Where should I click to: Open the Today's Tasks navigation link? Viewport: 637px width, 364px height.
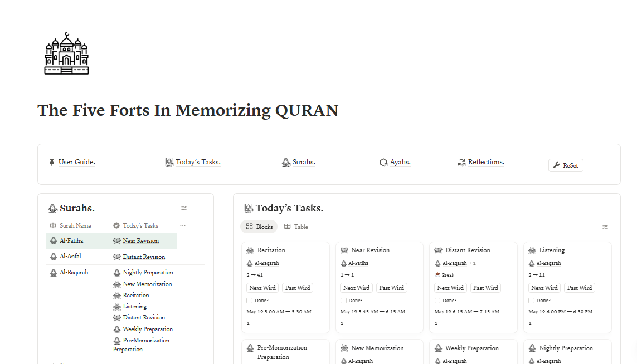(x=198, y=162)
